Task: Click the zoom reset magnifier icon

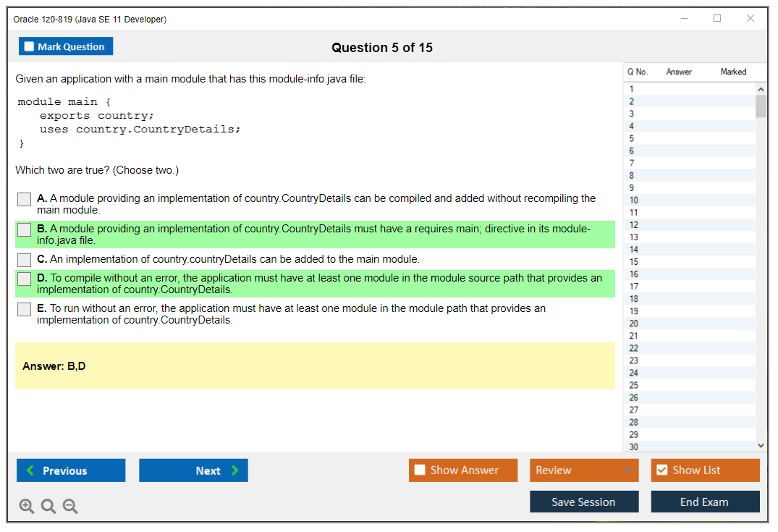Action: 48,507
